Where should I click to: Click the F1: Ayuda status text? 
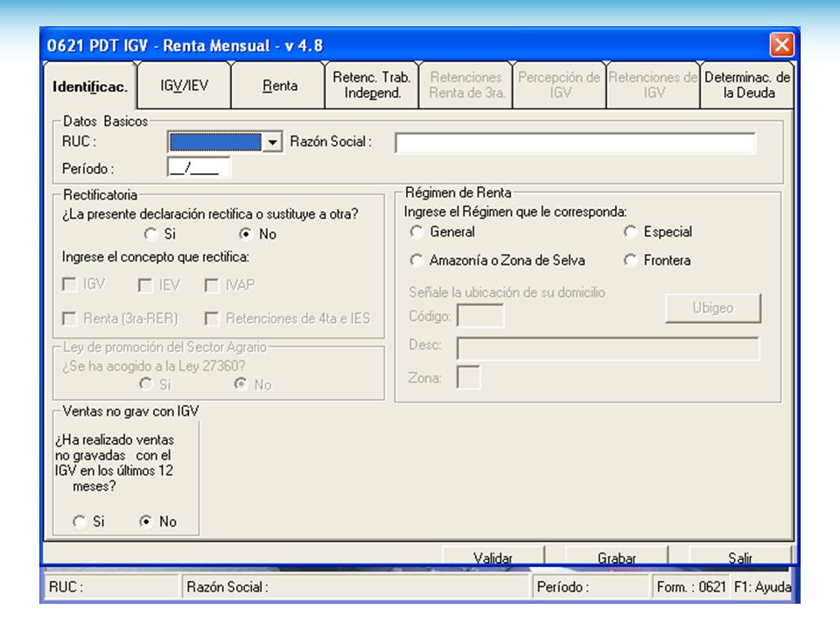pos(762,587)
